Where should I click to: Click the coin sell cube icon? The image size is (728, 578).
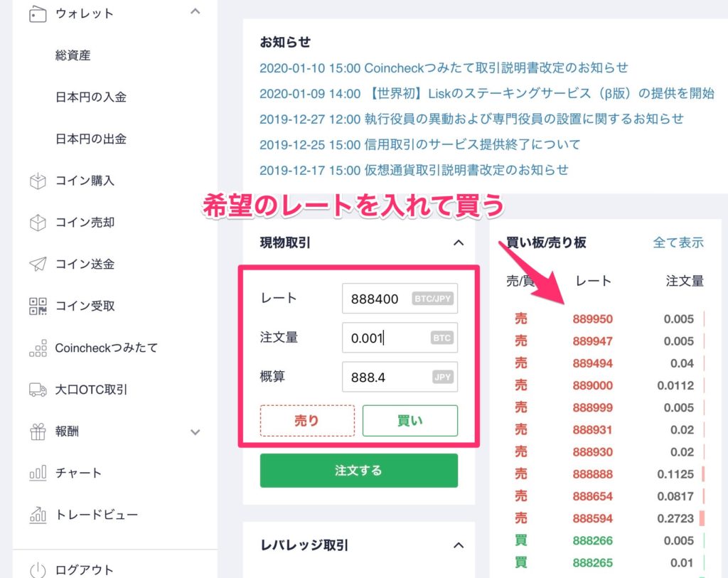click(38, 223)
